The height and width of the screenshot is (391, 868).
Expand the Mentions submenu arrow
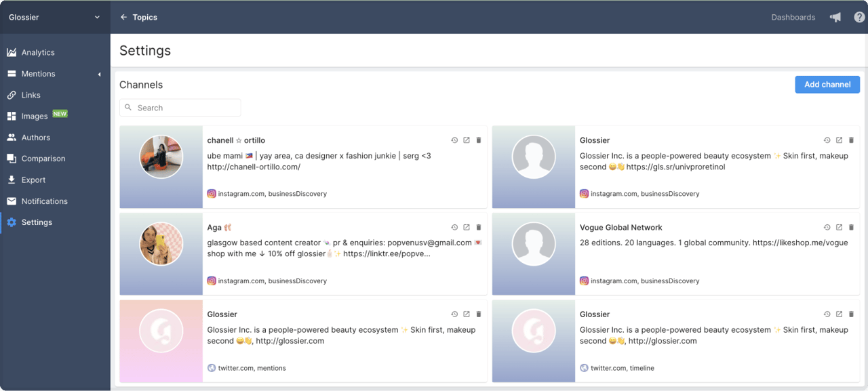point(100,74)
